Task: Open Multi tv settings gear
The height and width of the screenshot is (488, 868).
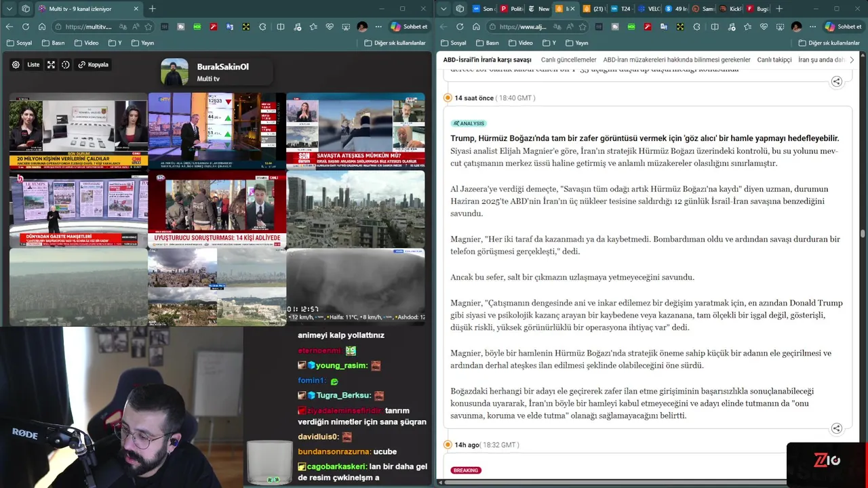Action: [16, 65]
